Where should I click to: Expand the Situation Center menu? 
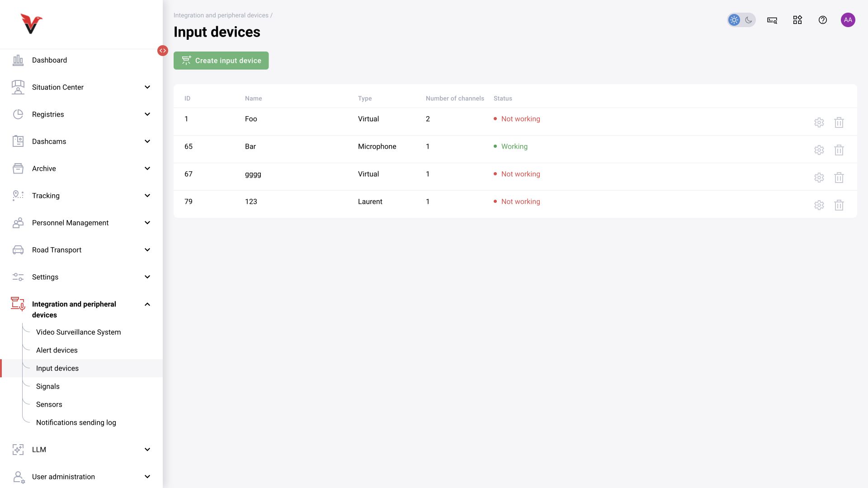[81, 87]
